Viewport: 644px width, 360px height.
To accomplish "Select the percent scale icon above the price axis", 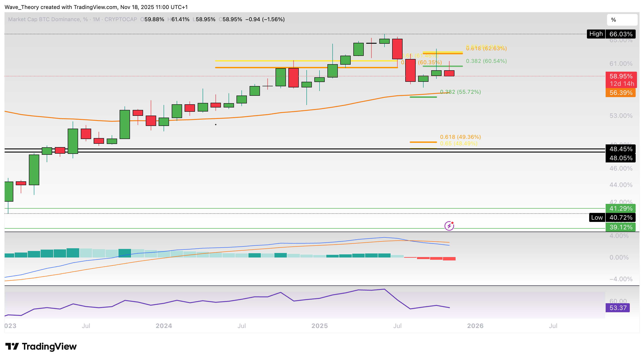I will [x=622, y=20].
